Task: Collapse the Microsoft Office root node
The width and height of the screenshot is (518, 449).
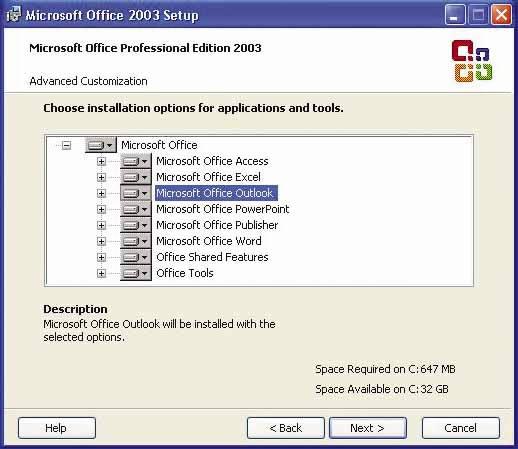Action: (x=66, y=145)
